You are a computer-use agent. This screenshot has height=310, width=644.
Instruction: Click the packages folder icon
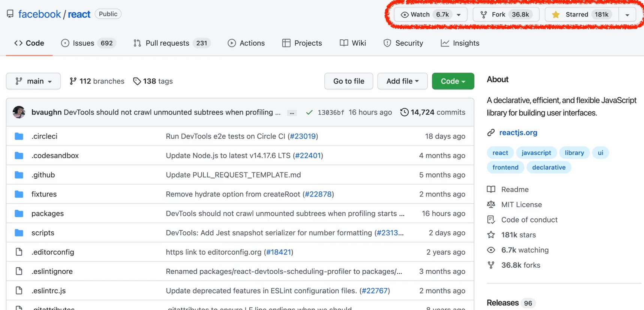pyautogui.click(x=19, y=213)
